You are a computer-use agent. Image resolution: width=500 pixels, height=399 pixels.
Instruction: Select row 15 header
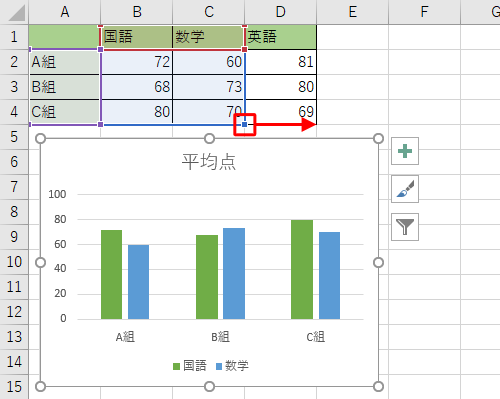[x=14, y=387]
